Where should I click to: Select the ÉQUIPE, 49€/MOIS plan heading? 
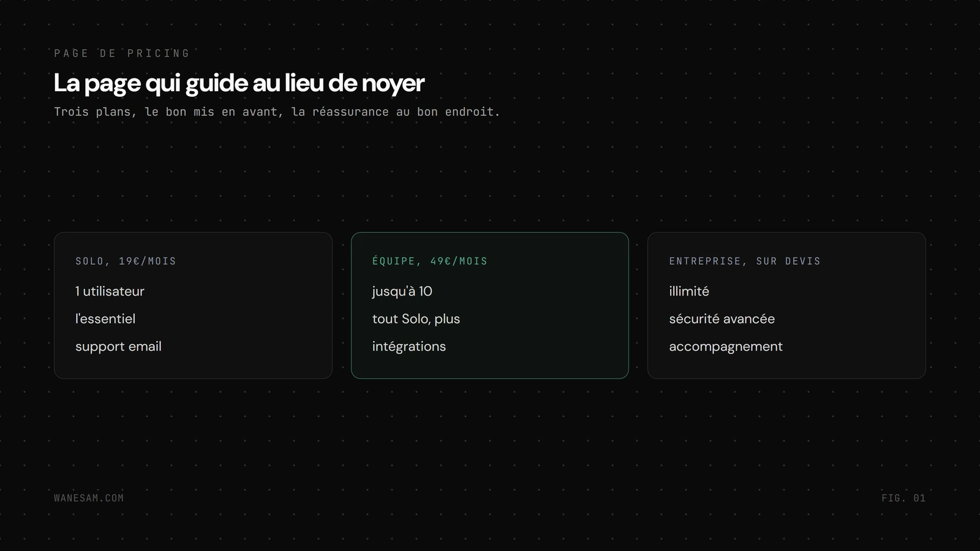(x=430, y=261)
